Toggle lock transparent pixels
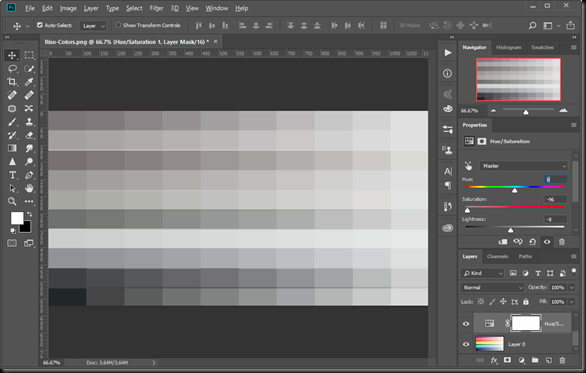 point(481,302)
